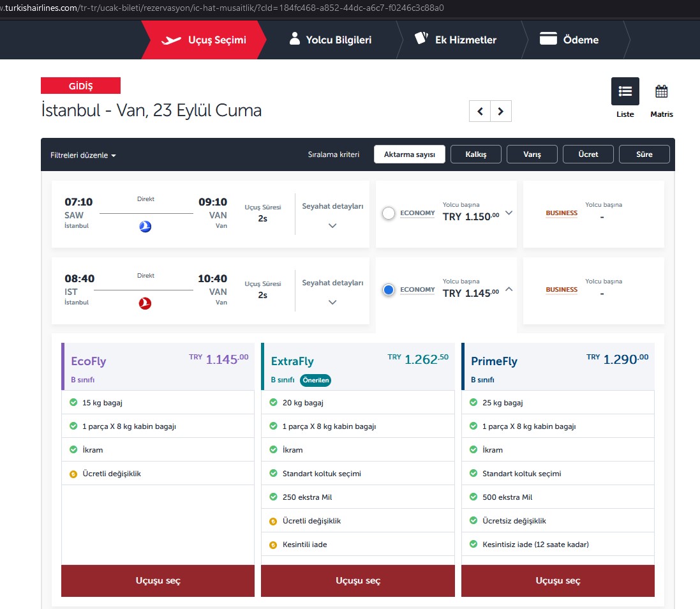Choose PrimeFly with Uçuşu seç button
Image resolution: width=700 pixels, height=609 pixels.
coord(558,581)
